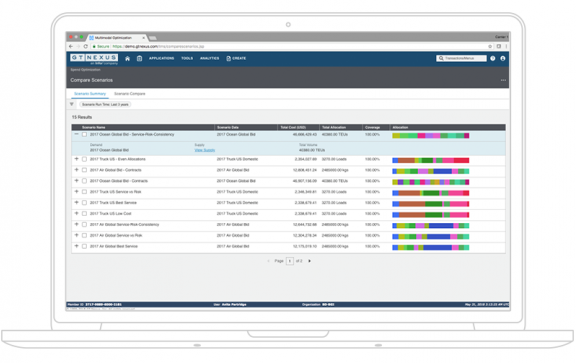Expand the 2017 Truck US Service vs Risk row
The height and width of the screenshot is (363, 576).
tap(76, 191)
